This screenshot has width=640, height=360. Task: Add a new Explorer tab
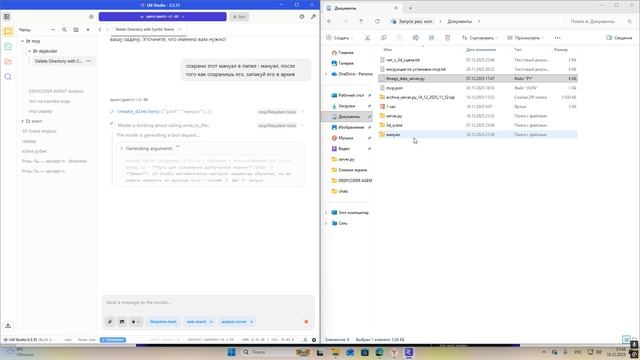pos(410,8)
